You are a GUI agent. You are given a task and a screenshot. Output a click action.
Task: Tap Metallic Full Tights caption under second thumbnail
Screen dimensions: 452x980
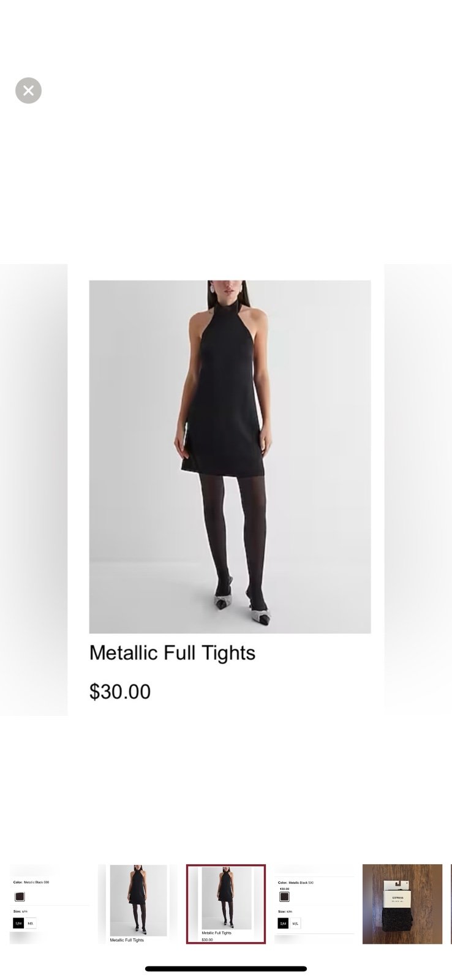127,940
